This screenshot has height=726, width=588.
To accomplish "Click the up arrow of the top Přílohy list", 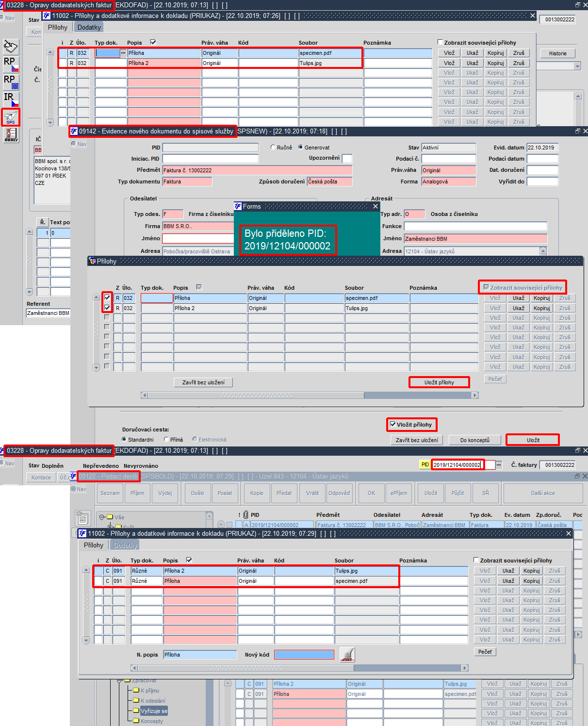I will 50,52.
